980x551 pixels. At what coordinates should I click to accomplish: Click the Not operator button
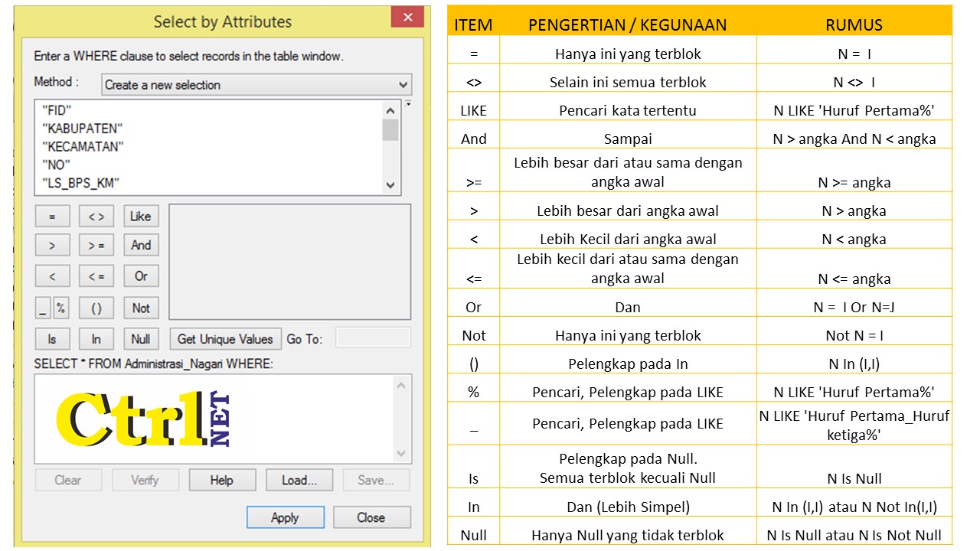coord(140,308)
